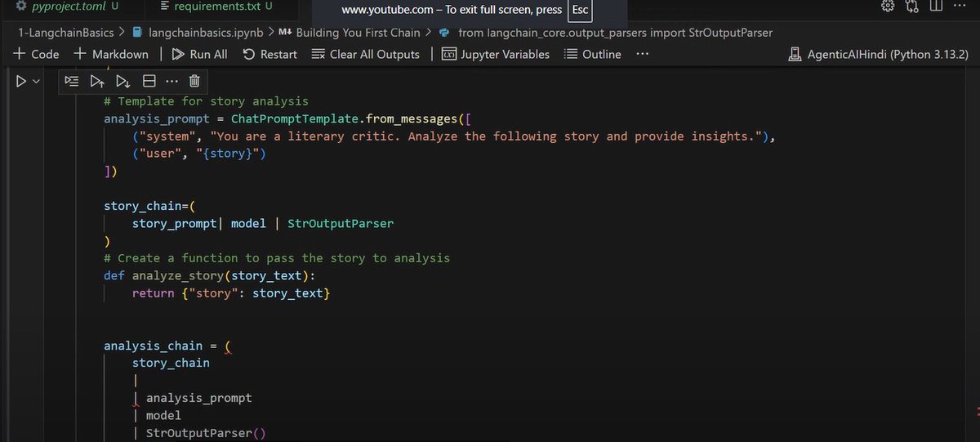Add a new Code cell
The width and height of the screenshot is (980, 442).
point(37,54)
